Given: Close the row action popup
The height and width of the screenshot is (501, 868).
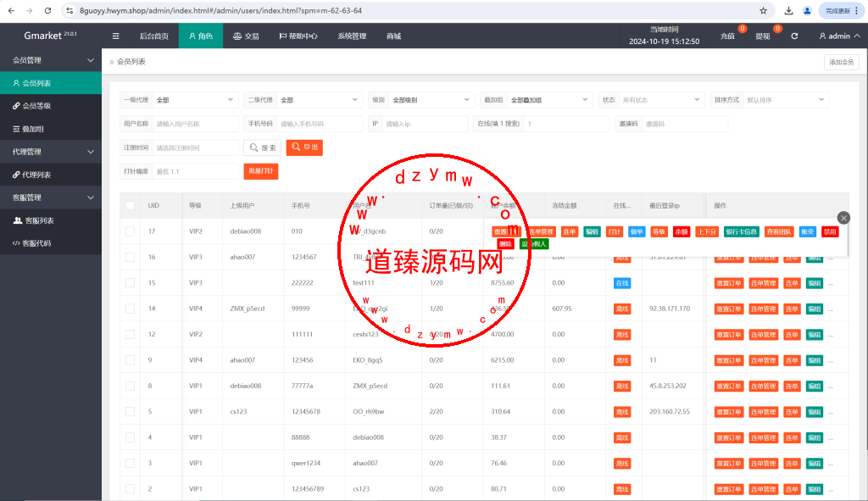Looking at the screenshot, I should tap(843, 218).
